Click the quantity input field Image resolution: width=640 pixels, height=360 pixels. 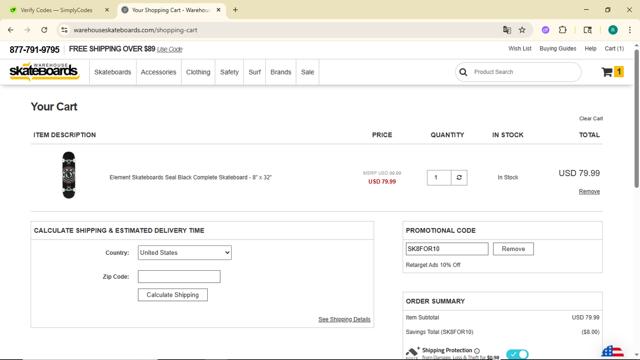(x=439, y=178)
